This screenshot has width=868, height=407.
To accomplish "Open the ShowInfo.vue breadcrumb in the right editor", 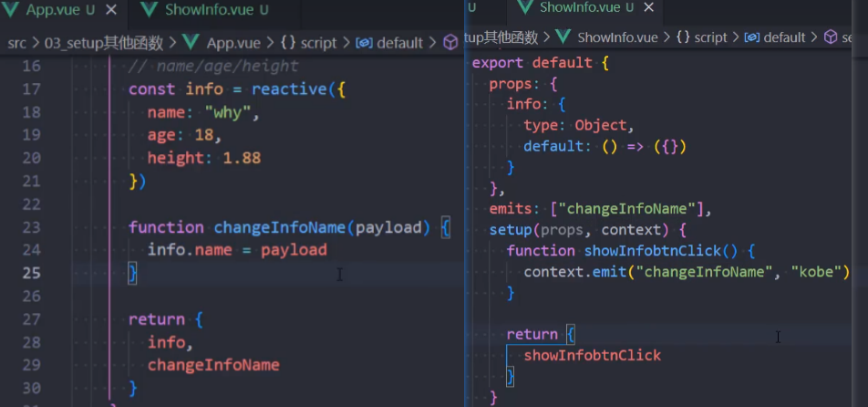I will [617, 37].
